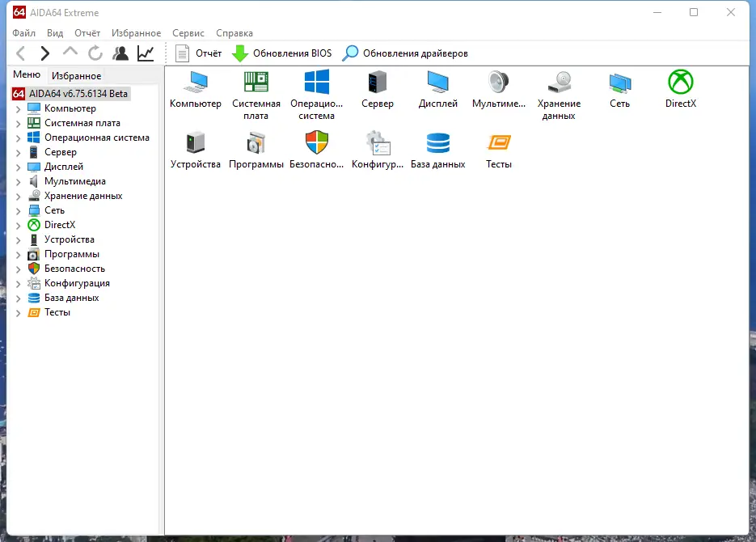Open the Отчёт menu in menu bar
The image size is (756, 542).
[87, 33]
